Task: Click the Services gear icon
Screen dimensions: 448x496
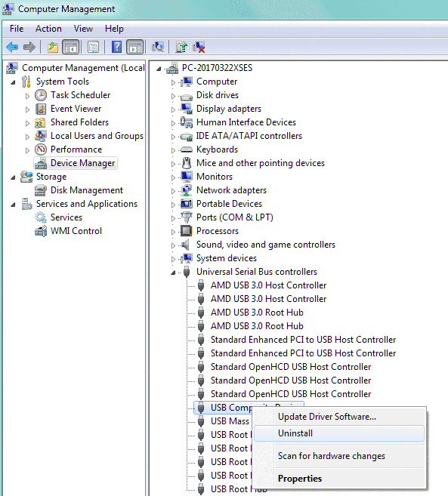Action: pyautogui.click(x=41, y=217)
